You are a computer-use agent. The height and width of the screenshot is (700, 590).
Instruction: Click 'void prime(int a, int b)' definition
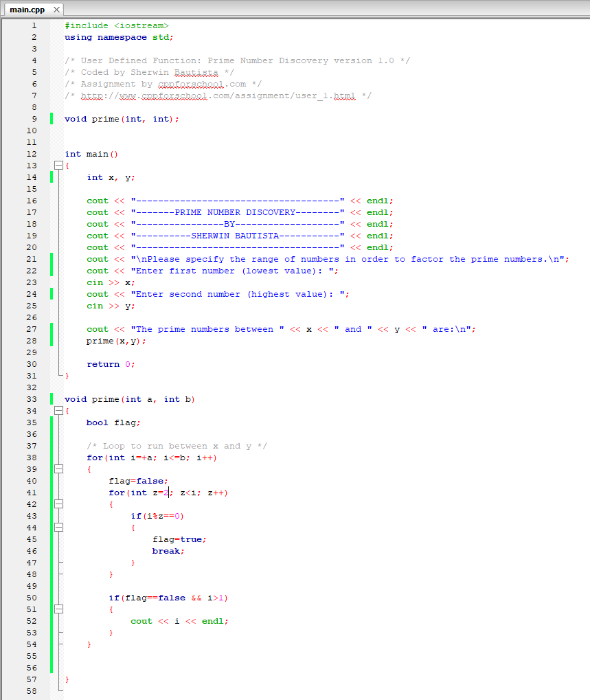(x=130, y=400)
